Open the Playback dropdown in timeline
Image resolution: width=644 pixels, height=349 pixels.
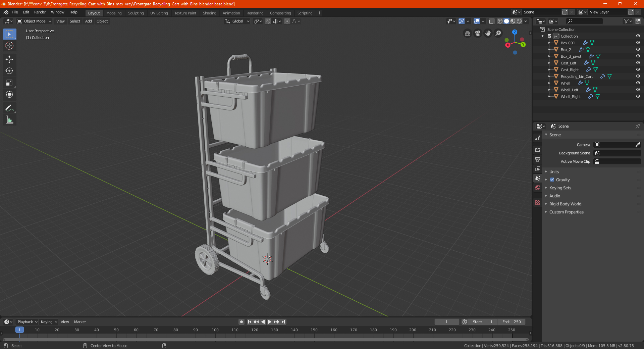click(x=27, y=322)
